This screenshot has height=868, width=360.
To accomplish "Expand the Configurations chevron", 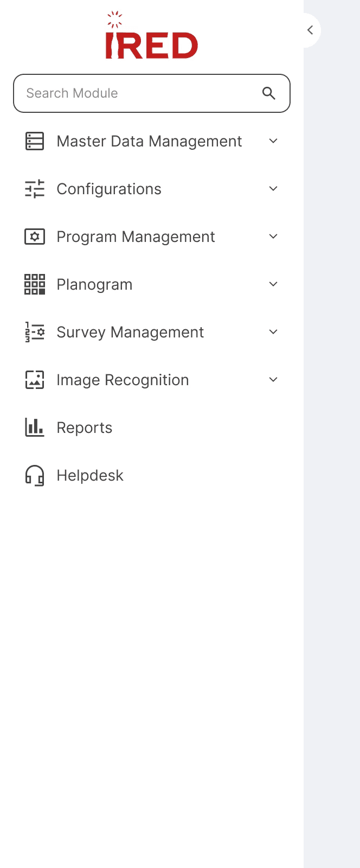I will [x=273, y=189].
